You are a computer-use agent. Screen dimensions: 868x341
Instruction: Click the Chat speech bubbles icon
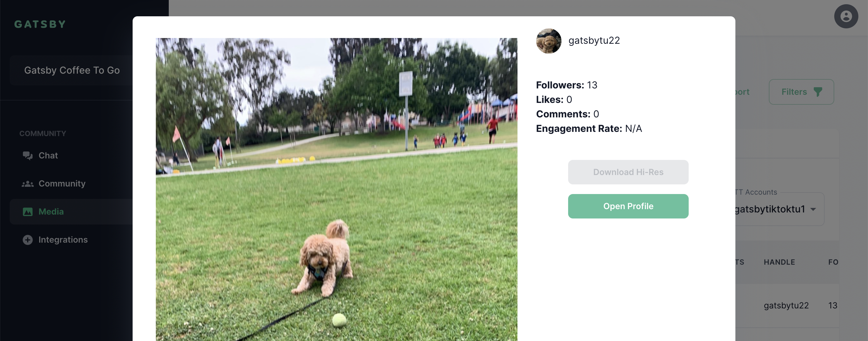28,155
